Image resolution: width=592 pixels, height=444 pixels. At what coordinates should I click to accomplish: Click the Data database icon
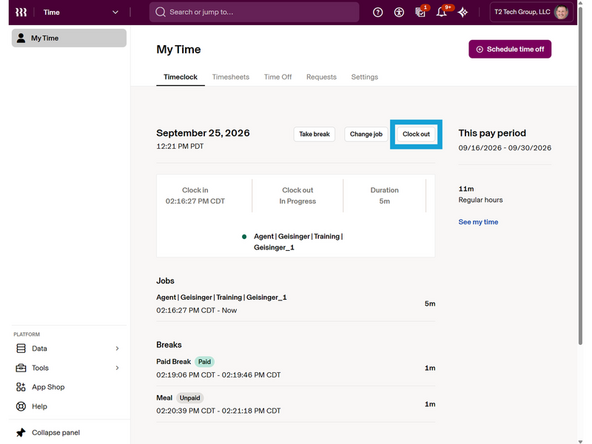click(21, 348)
